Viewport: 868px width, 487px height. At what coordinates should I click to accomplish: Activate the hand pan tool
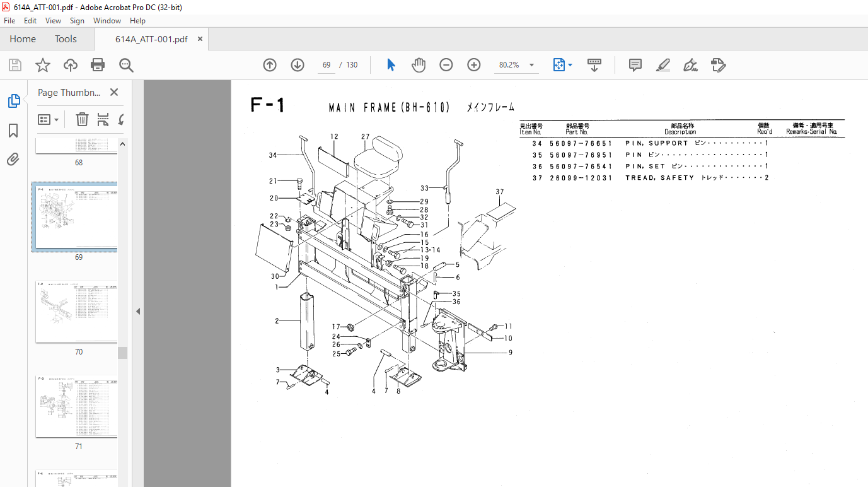click(419, 65)
